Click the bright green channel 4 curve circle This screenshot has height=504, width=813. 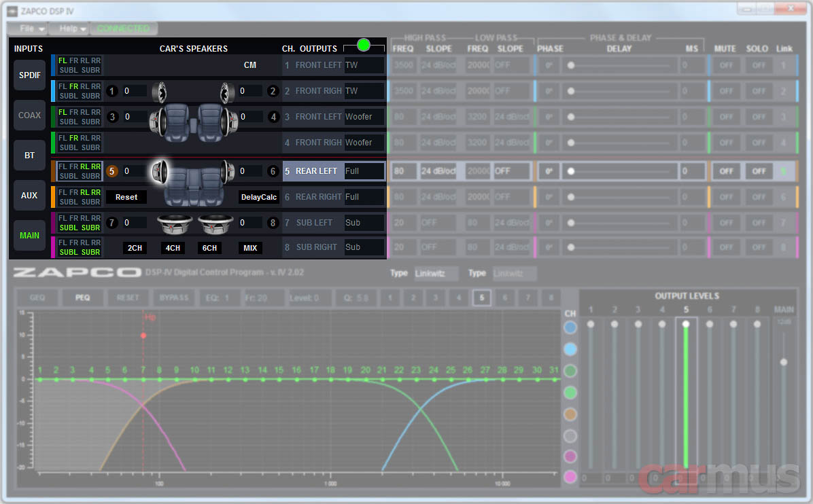[570, 393]
